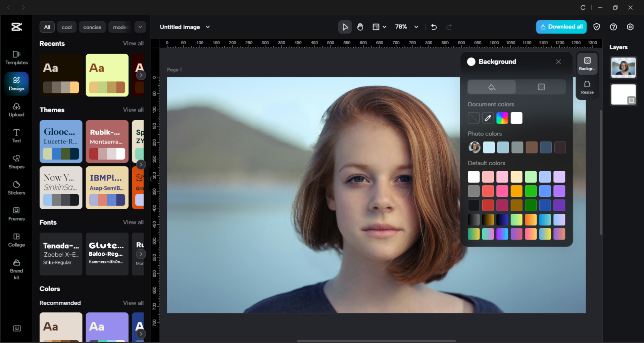
Task: Open the Text tool panel
Action: (x=16, y=135)
